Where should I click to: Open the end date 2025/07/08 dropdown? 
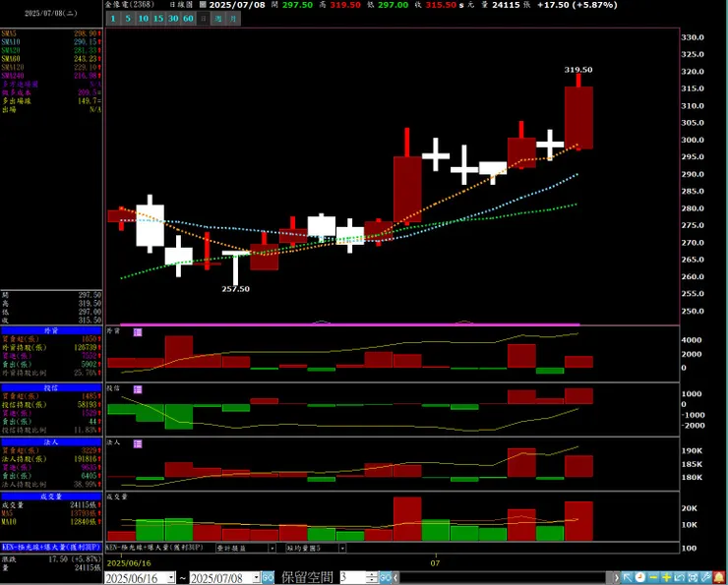click(257, 578)
